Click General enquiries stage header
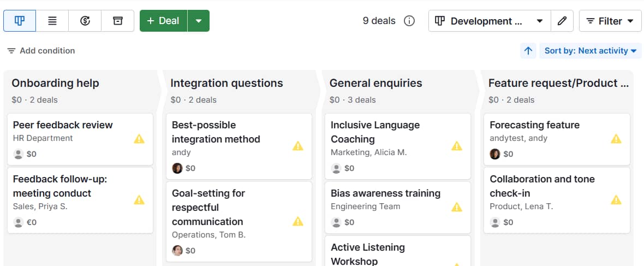Screen dimensions: 644x266 [376, 83]
